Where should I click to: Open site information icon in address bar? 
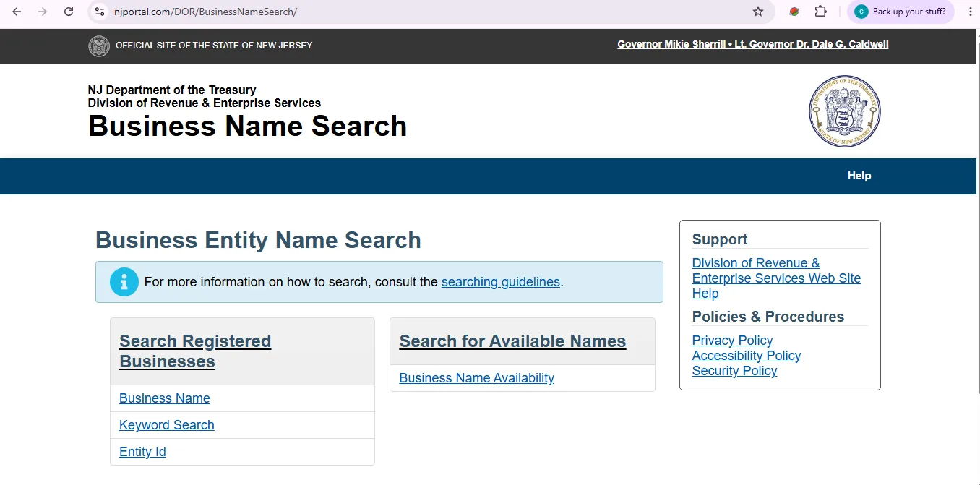tap(100, 12)
